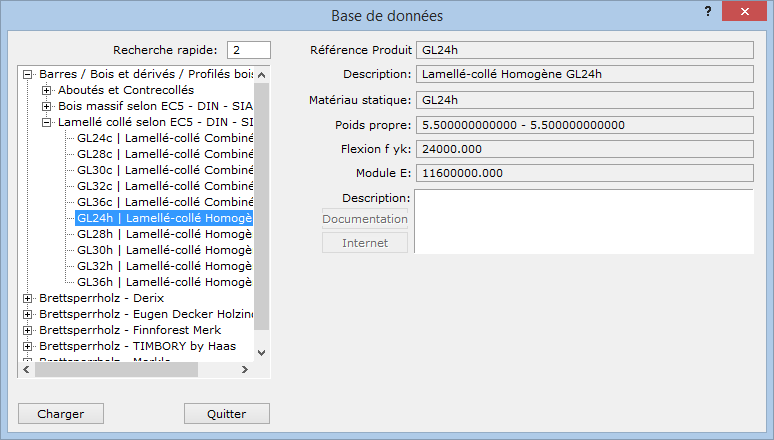Expand Brettsperrholz - Finnforest Merk node
The height and width of the screenshot is (440, 774).
tap(28, 330)
